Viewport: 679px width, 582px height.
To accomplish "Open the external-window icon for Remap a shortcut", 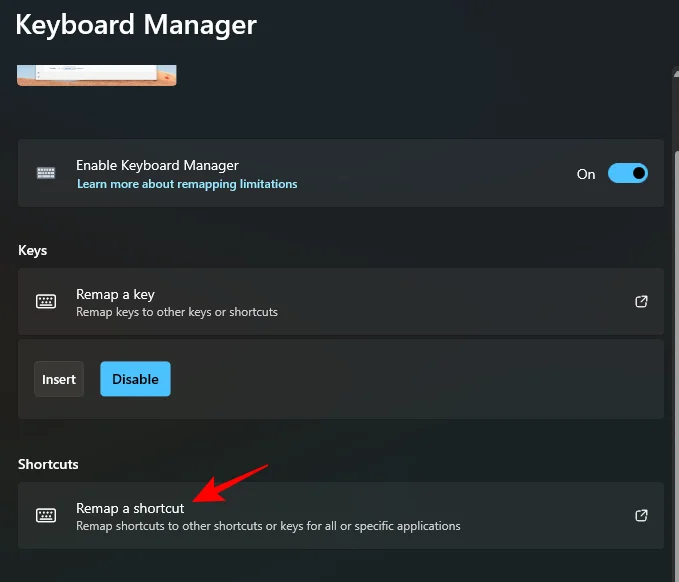I will tap(642, 515).
